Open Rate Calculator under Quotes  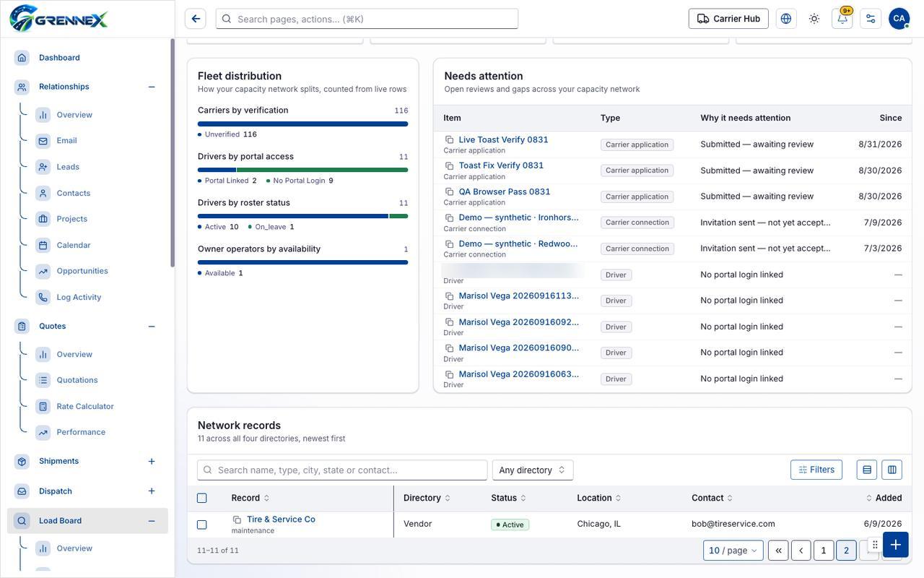[85, 406]
